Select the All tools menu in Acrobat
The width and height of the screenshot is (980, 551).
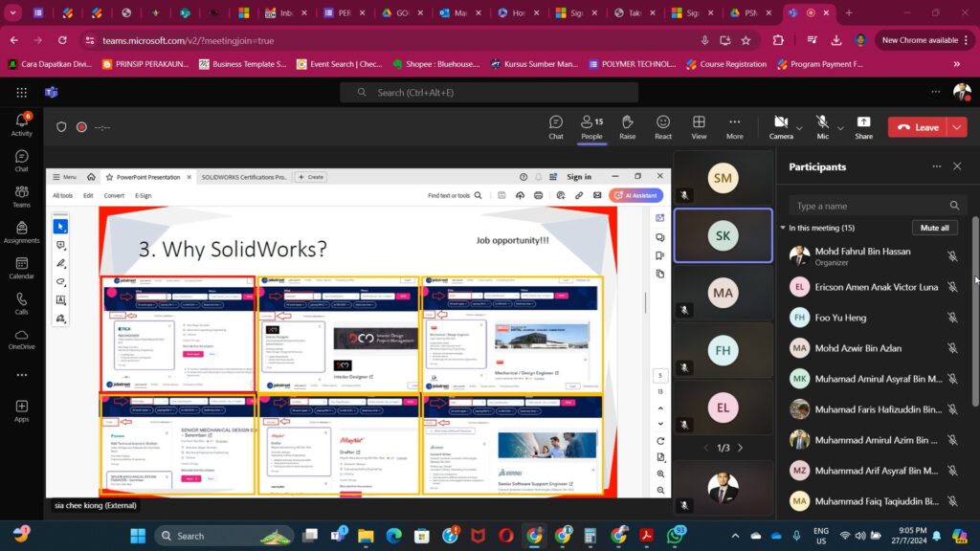(62, 195)
